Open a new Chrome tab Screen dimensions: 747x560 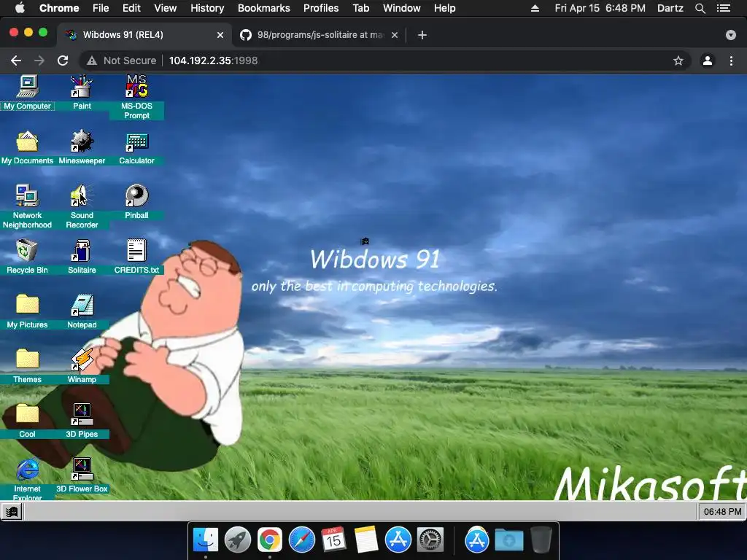pos(422,35)
